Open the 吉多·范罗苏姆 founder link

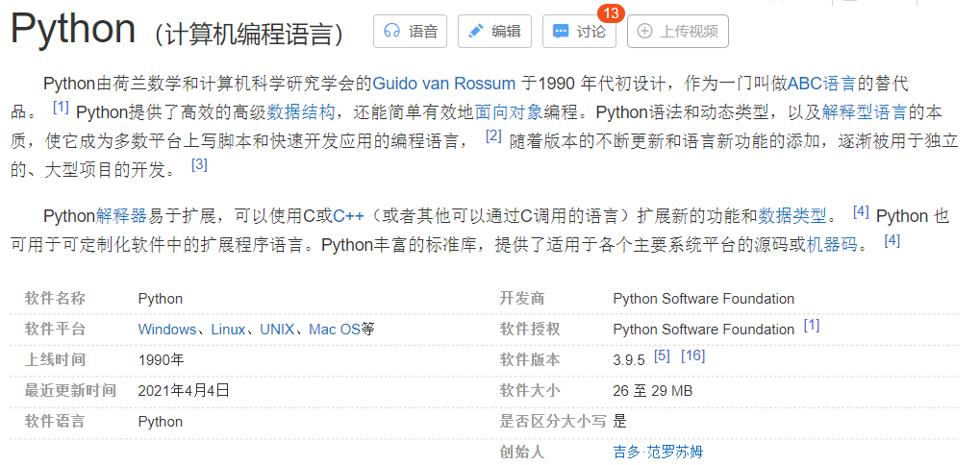(658, 452)
